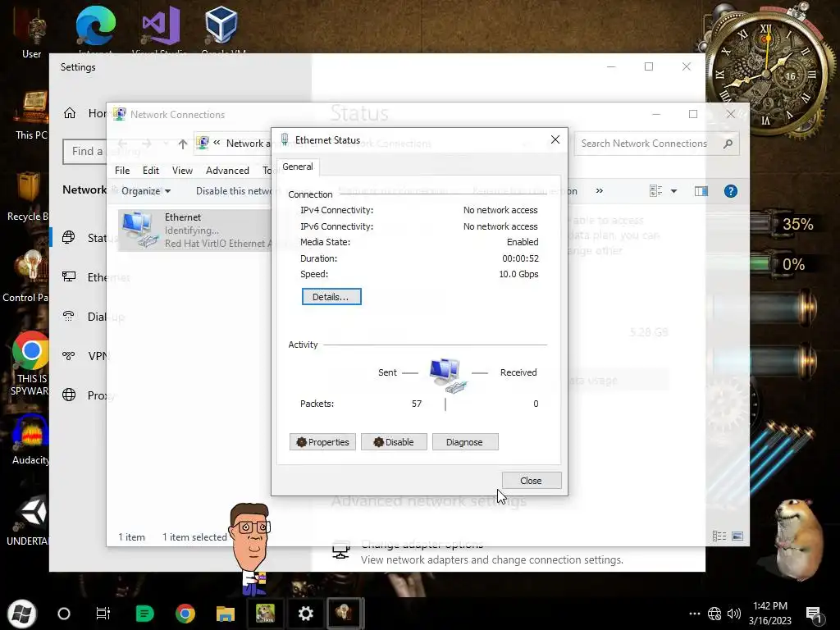
Task: Click the '1 item selected' status text
Action: (195, 536)
